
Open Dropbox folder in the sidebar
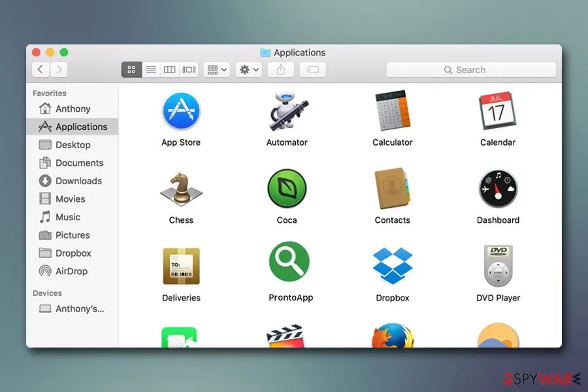(x=72, y=253)
